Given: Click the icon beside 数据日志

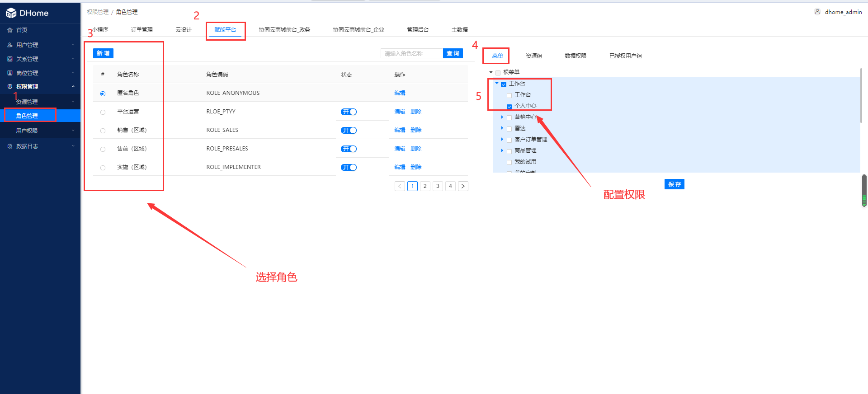Looking at the screenshot, I should point(10,146).
